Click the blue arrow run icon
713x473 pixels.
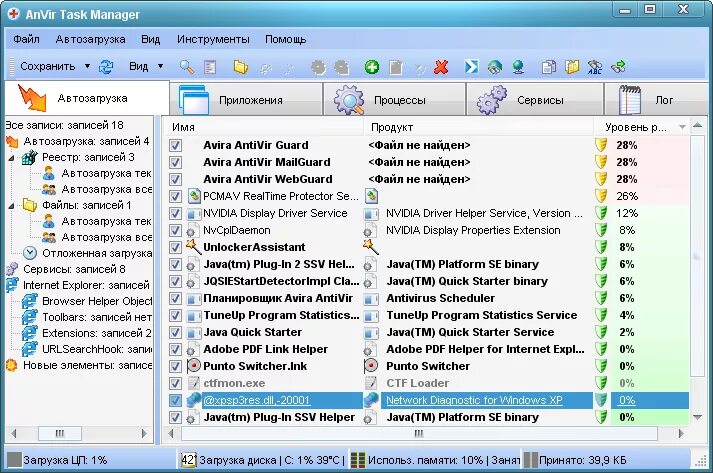[471, 67]
